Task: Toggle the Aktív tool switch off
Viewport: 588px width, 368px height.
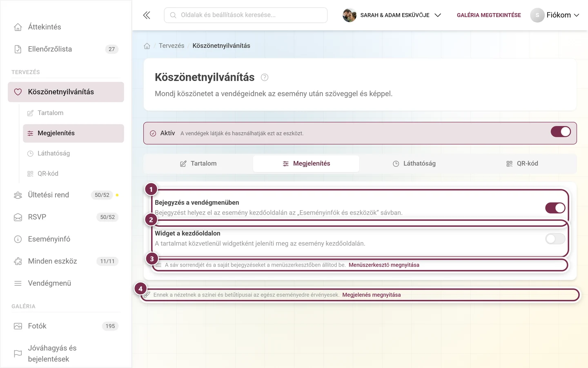Action: pos(561,132)
